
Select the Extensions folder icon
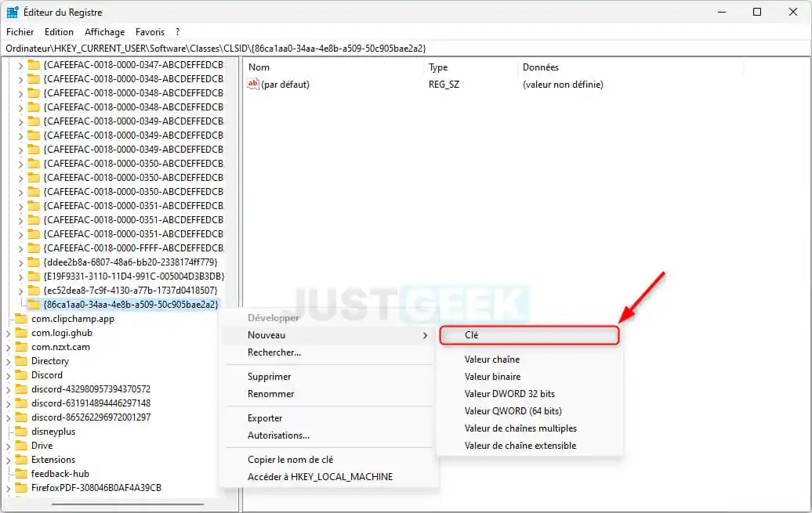(21, 460)
